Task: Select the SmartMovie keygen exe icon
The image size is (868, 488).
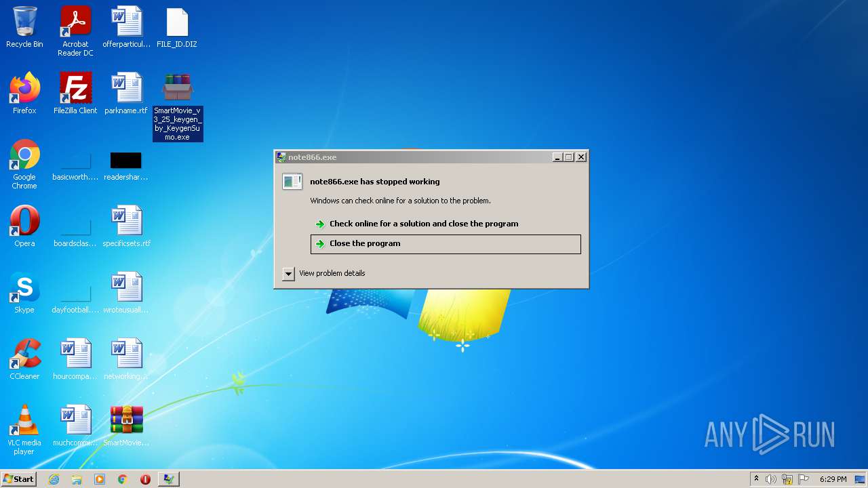Action: pyautogui.click(x=178, y=106)
